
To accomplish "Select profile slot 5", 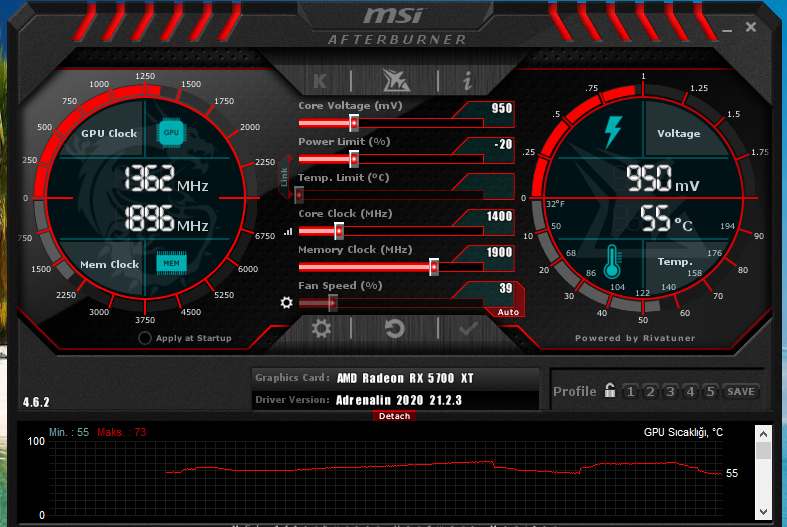I will (x=711, y=391).
